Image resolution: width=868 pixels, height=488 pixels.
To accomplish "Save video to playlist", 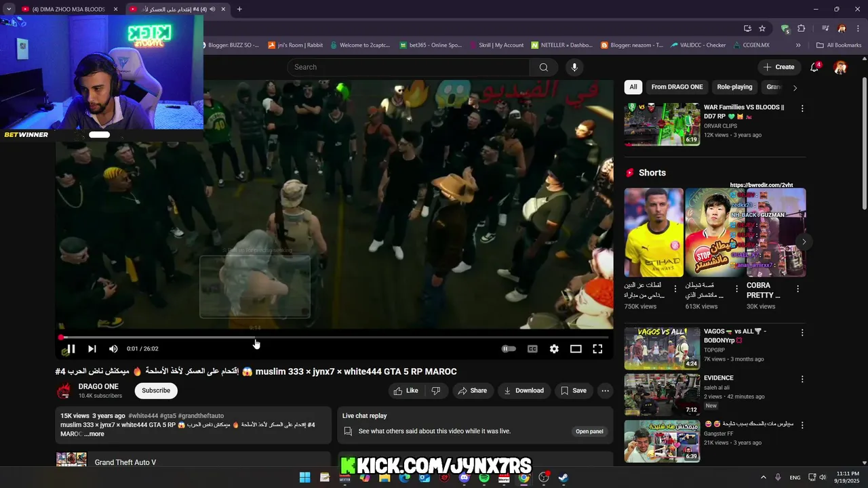I will pyautogui.click(x=573, y=390).
